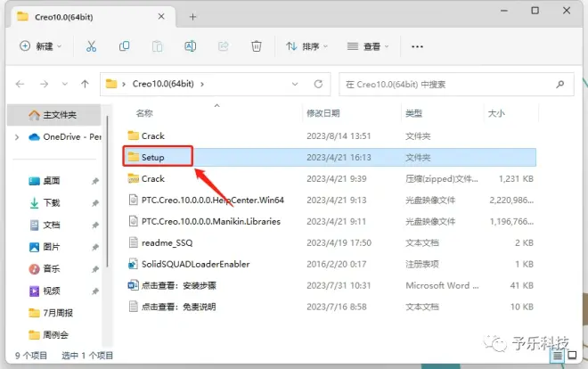
Task: Unpin Music (音乐) quick access pin
Action: point(95,269)
